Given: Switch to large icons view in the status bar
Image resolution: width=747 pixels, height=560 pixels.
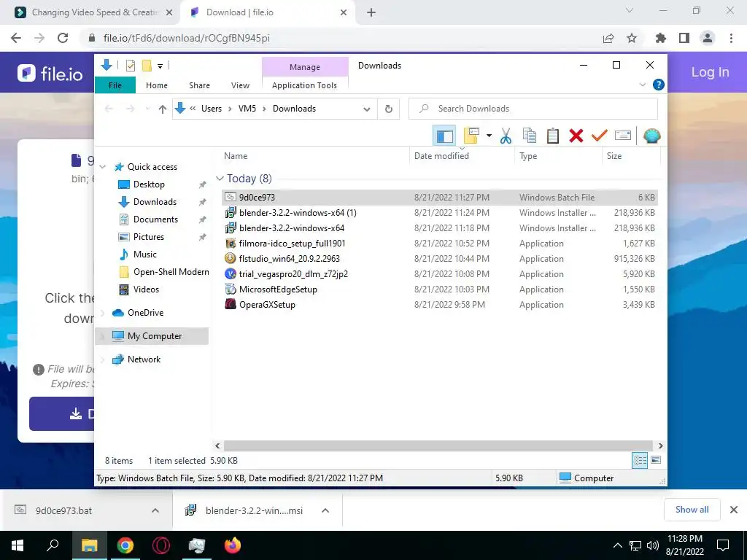Looking at the screenshot, I should click(656, 460).
